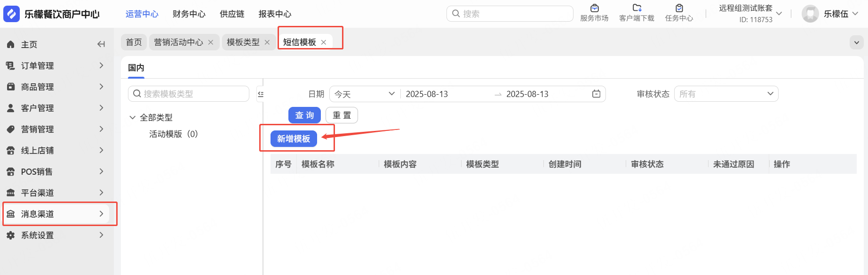This screenshot has width=868, height=275.
Task: Click the 消息渠道 sidebar icon
Action: 11,214
